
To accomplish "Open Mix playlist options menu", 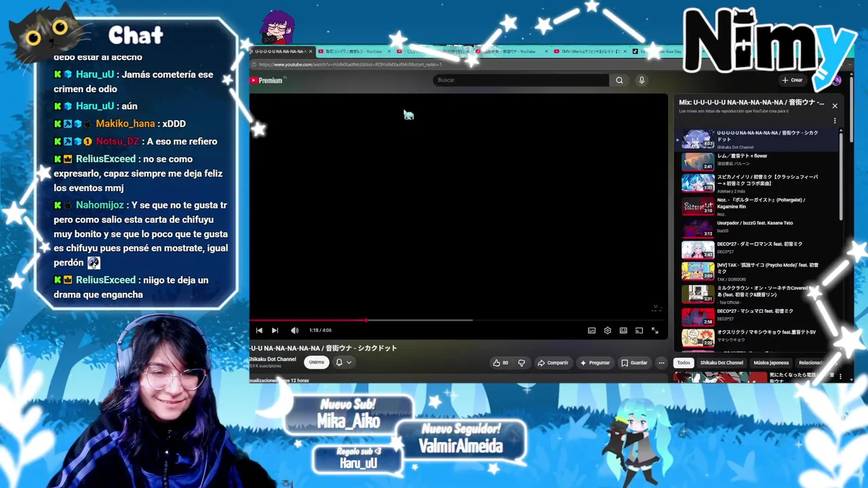I will pos(835,121).
